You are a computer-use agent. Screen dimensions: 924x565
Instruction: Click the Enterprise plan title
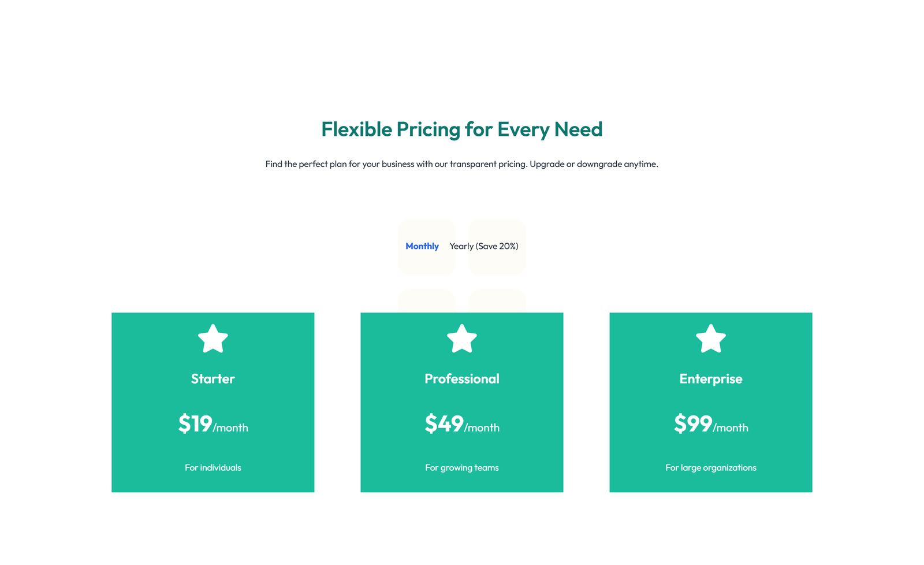pos(710,379)
